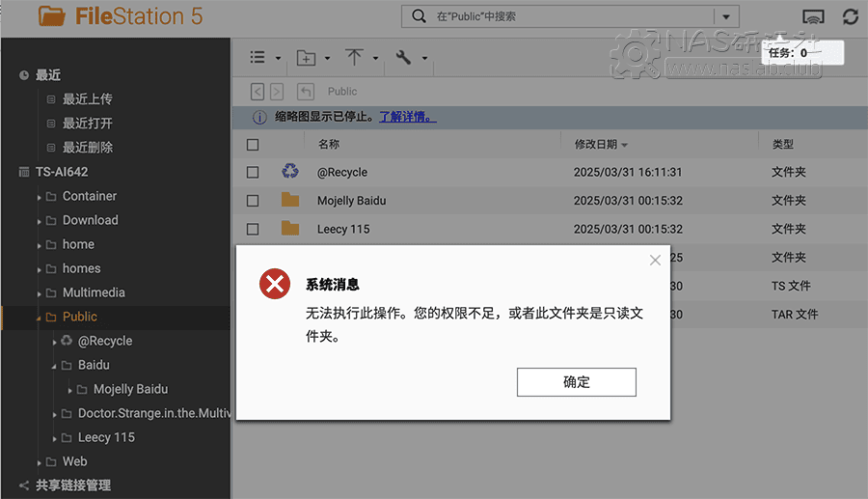Toggle the select-all checkbox in header
This screenshot has height=499, width=868.
click(253, 145)
